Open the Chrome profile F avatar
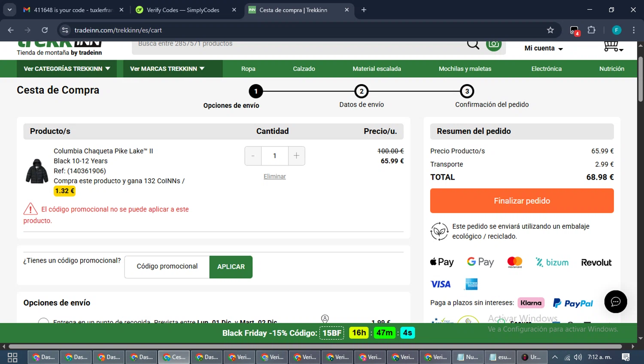 coord(617,30)
